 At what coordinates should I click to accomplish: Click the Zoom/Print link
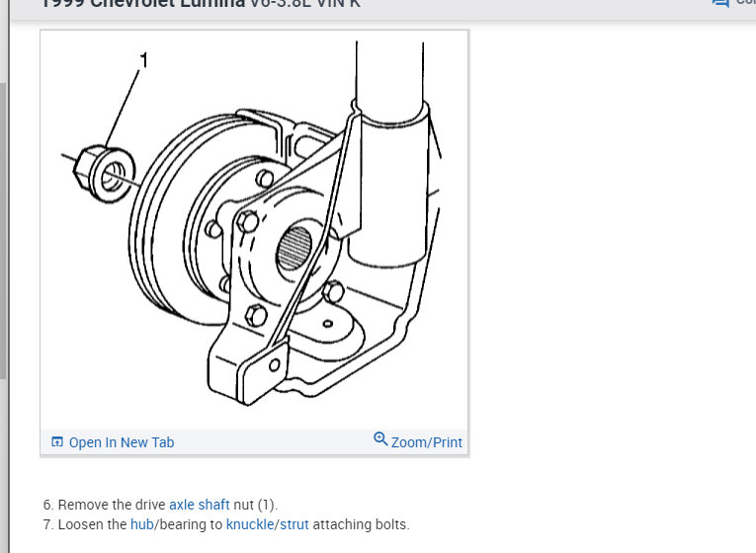[426, 442]
